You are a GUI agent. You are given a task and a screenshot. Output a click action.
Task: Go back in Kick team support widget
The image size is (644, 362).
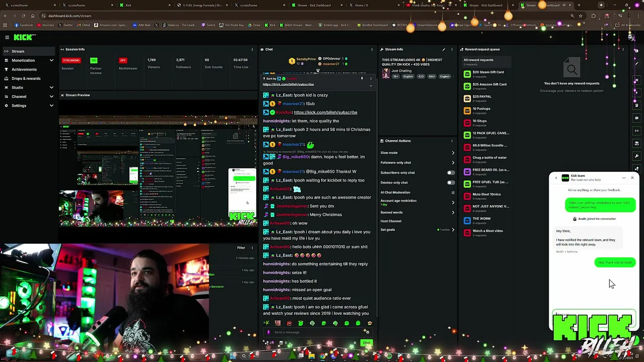pyautogui.click(x=556, y=178)
